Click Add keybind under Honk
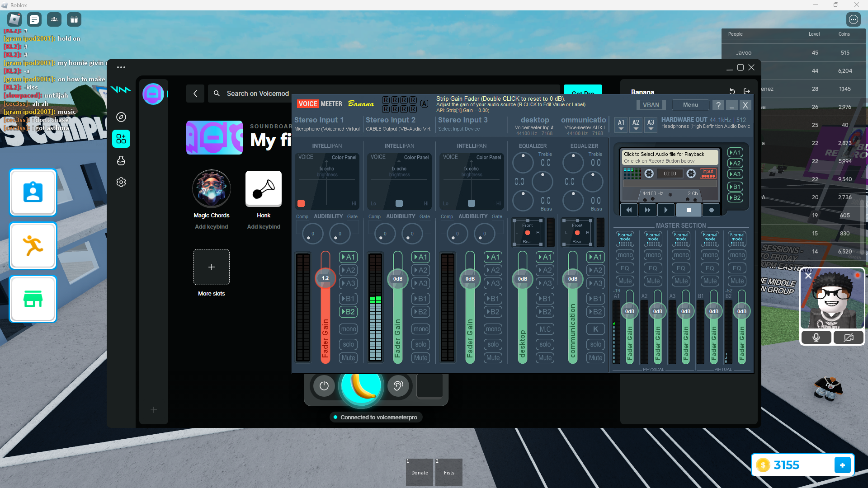This screenshot has width=868, height=488. (x=264, y=227)
